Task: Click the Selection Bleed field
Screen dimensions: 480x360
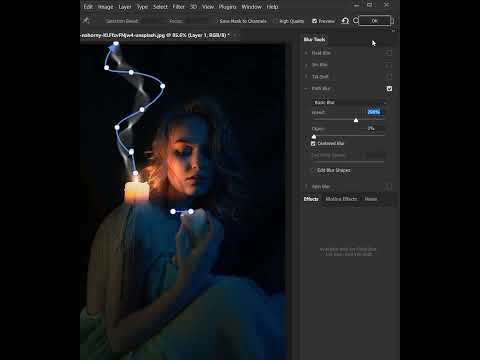Action: [153, 21]
